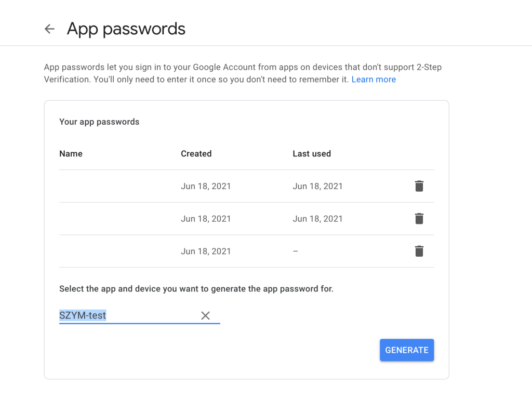Select the third row's Created date
This screenshot has width=532, height=412.
(x=206, y=251)
